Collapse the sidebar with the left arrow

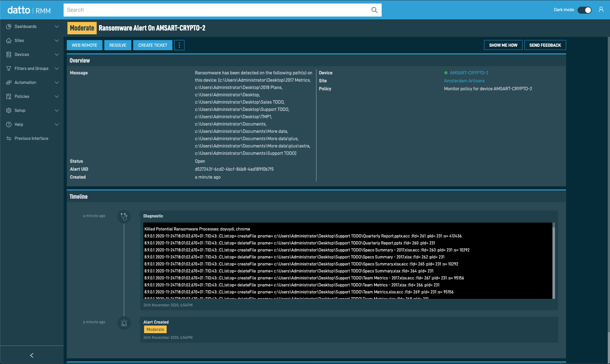[32, 355]
